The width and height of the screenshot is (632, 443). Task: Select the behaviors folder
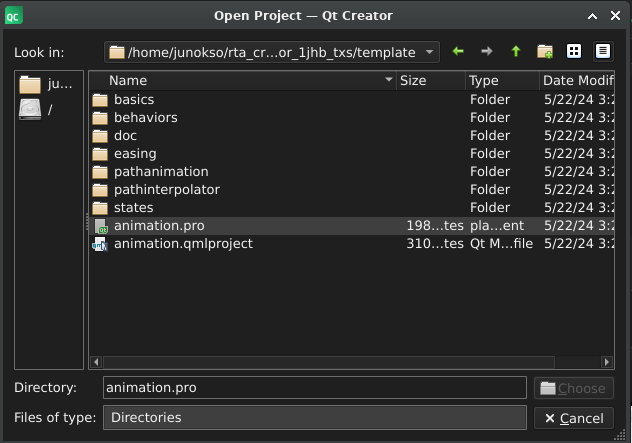coord(146,117)
